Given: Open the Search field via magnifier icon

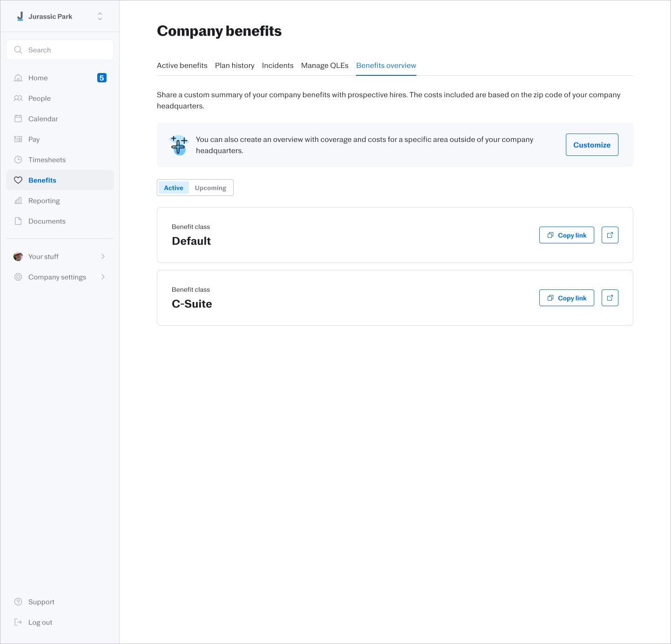Looking at the screenshot, I should pos(18,50).
